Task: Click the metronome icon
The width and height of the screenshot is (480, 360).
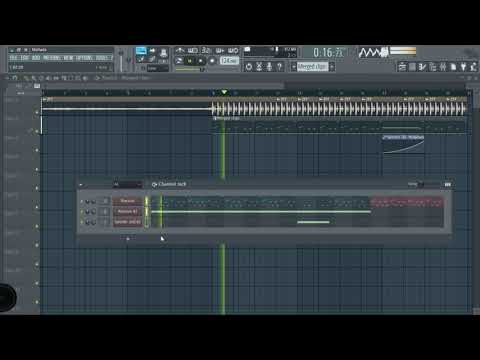Action: tap(180, 51)
